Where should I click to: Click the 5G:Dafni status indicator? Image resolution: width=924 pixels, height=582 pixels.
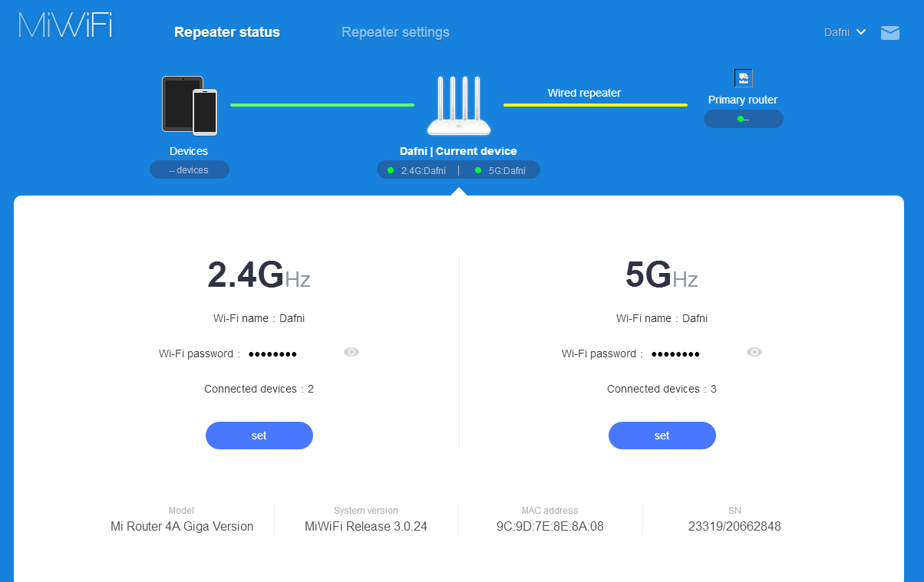pos(500,170)
